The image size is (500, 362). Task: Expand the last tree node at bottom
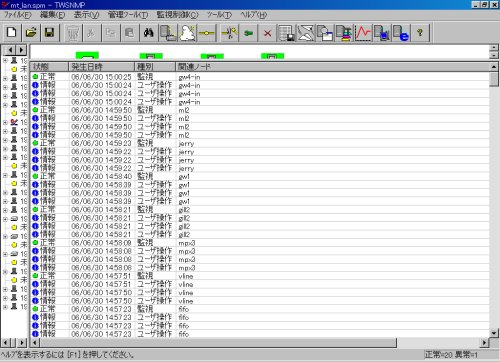pos(5,307)
